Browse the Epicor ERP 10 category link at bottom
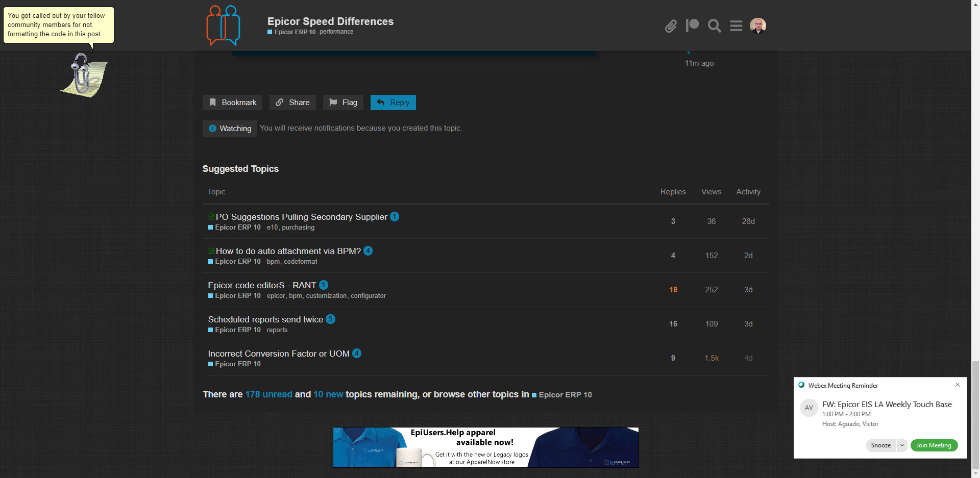The image size is (980, 478). [x=561, y=395]
